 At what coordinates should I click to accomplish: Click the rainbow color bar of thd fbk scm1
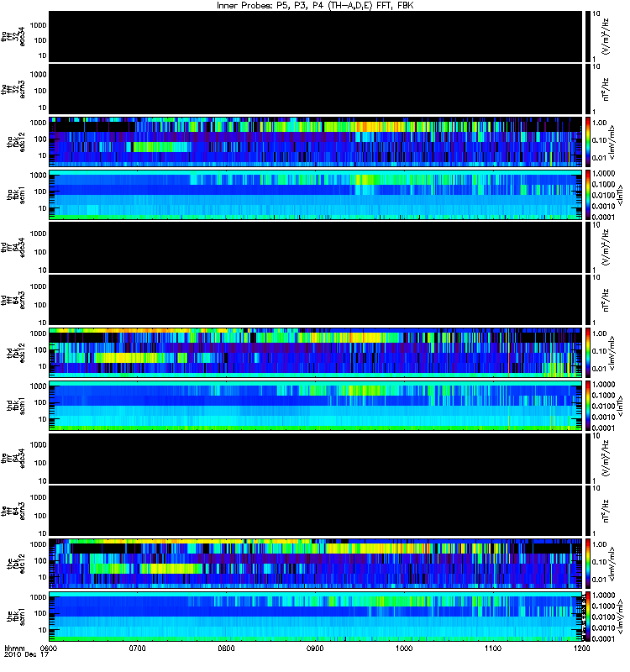(x=587, y=406)
